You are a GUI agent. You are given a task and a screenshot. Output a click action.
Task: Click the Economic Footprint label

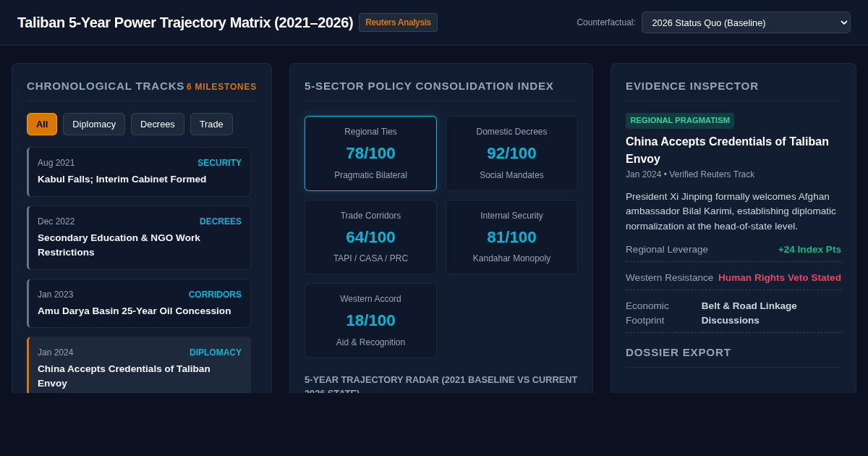coord(647,313)
